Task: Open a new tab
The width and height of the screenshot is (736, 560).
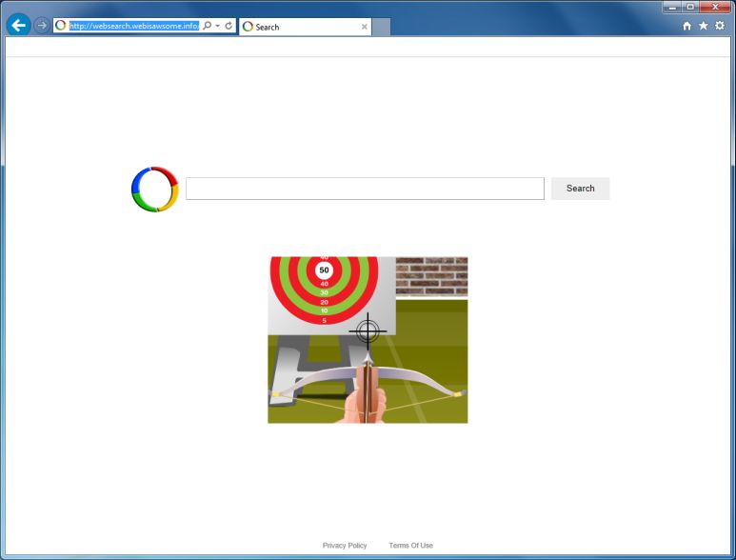Action: [x=381, y=27]
